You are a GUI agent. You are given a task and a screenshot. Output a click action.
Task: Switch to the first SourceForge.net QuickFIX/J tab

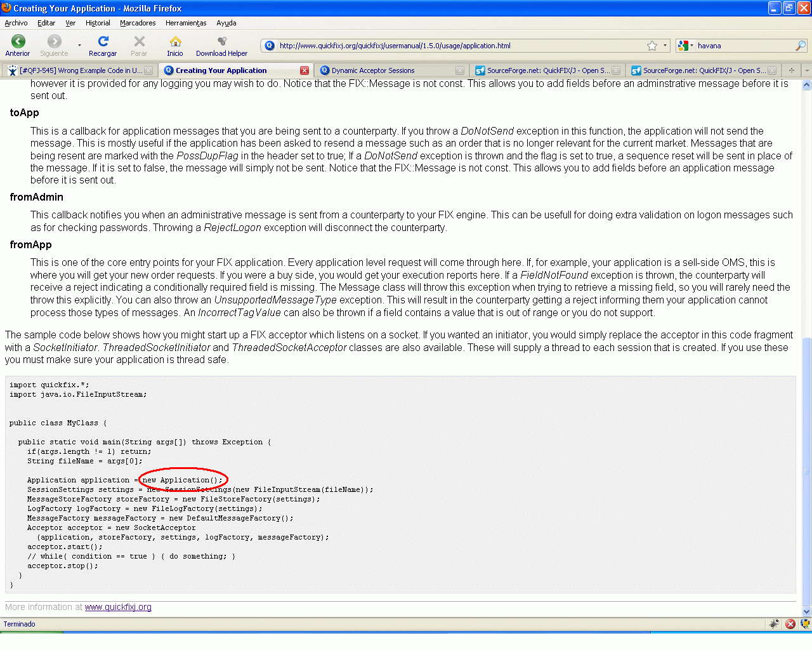(x=547, y=70)
